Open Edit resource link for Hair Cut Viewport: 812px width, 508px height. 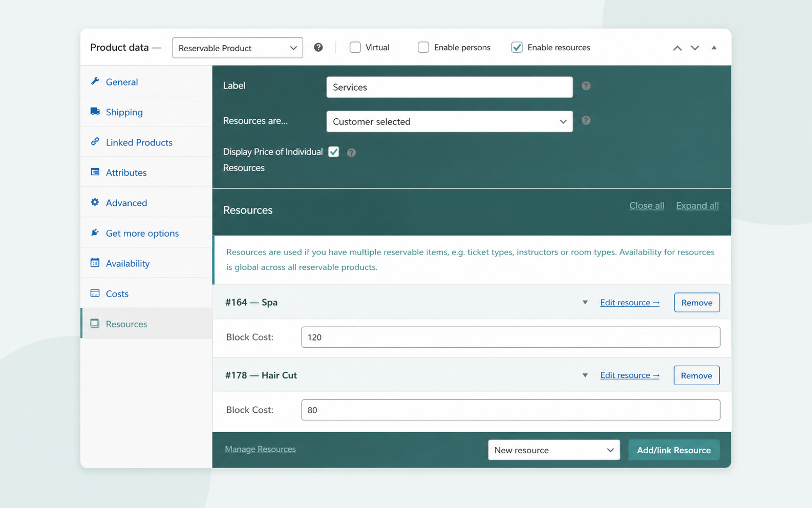tap(630, 375)
